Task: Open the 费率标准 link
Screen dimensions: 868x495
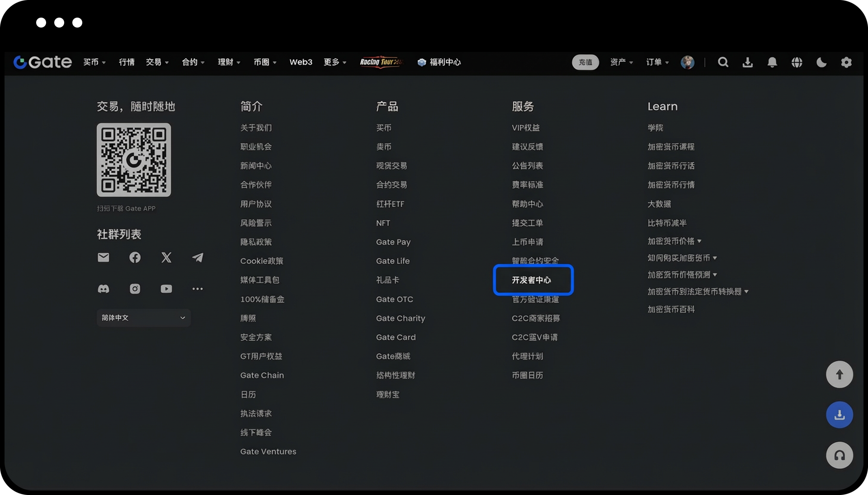Action: tap(528, 185)
